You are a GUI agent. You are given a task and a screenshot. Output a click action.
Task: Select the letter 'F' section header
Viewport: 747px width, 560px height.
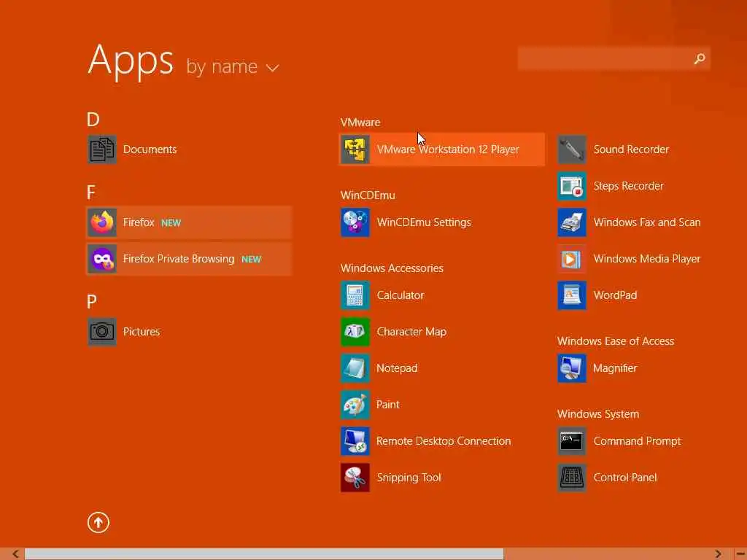pos(91,192)
